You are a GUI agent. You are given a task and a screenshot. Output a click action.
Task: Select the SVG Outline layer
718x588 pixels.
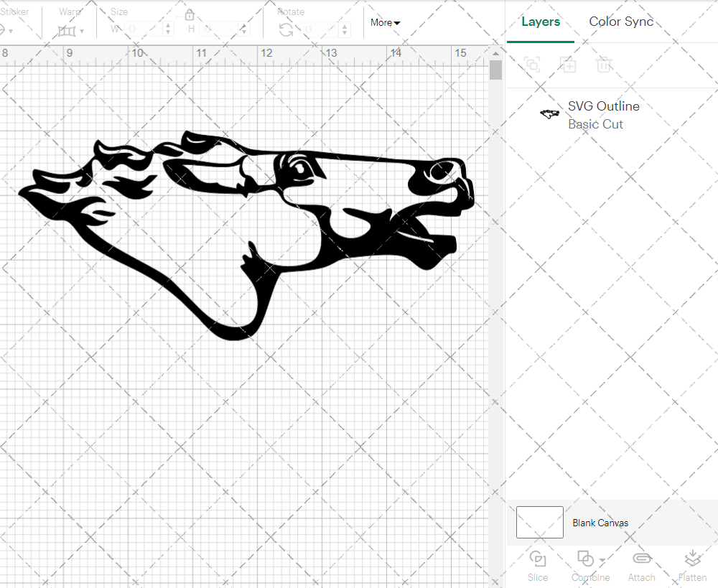tap(603, 115)
